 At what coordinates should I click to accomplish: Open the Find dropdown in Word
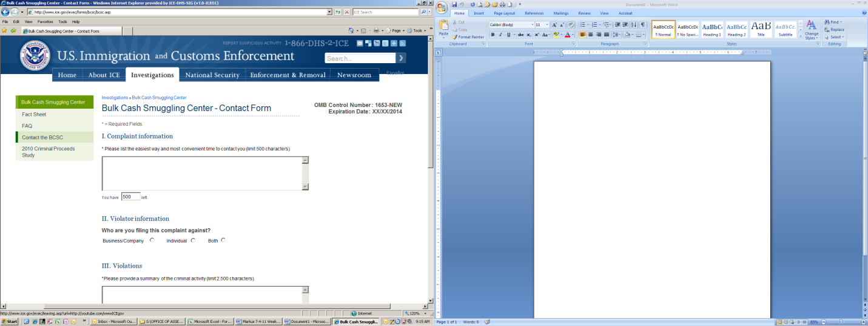tap(841, 22)
